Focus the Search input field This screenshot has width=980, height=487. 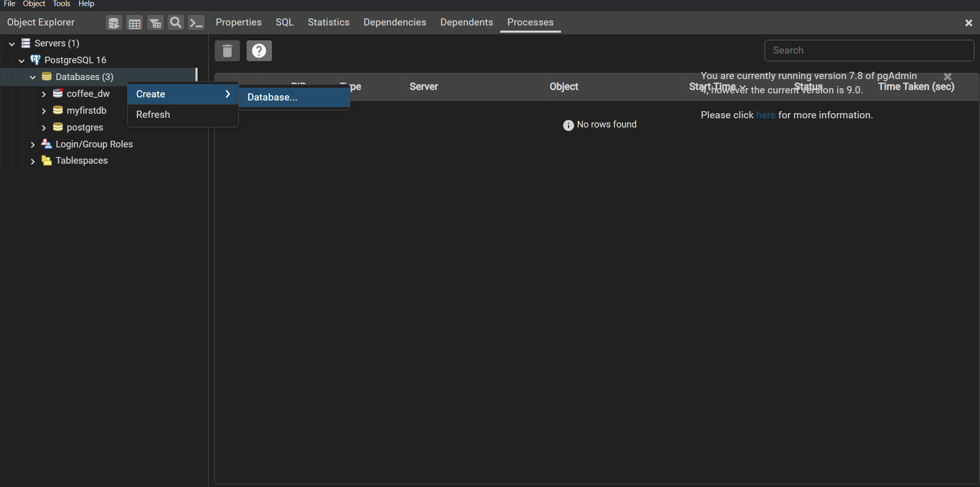[869, 50]
